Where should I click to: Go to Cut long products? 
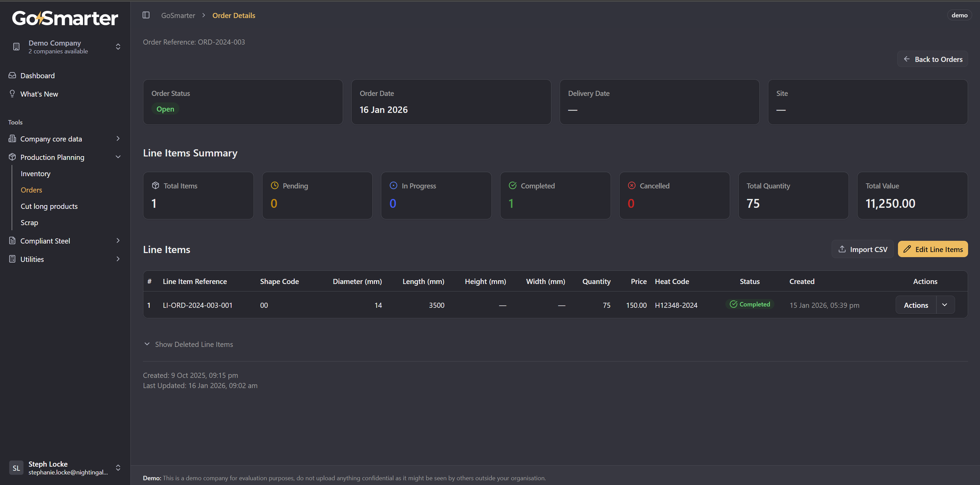coord(49,206)
